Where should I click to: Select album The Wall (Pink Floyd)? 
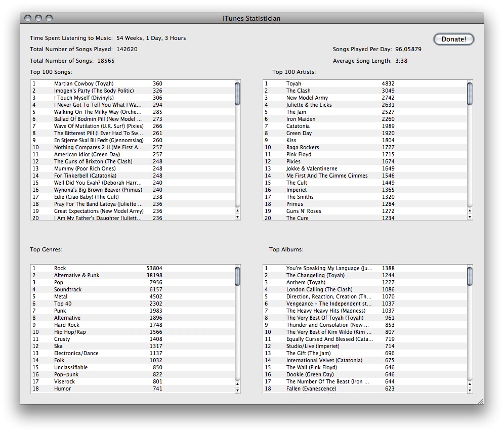(365, 367)
